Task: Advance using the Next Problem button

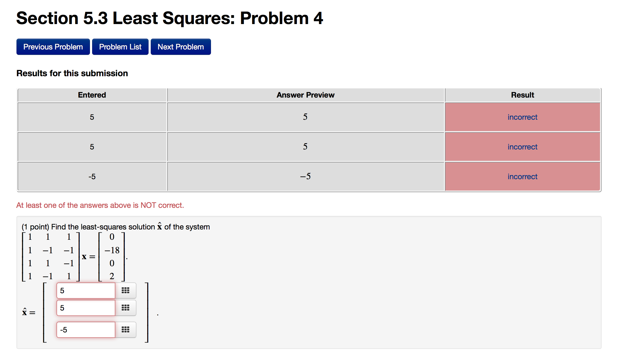Action: tap(180, 46)
